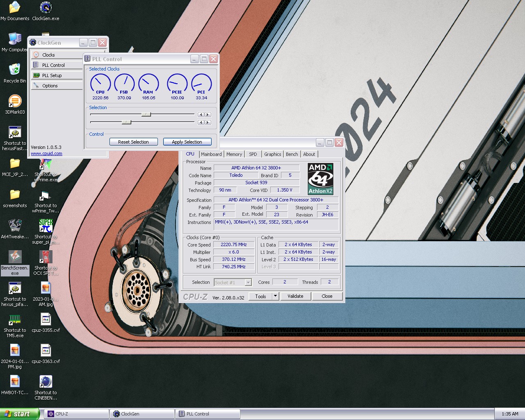Image resolution: width=525 pixels, height=420 pixels.
Task: Open Options in ClockGen
Action: point(57,86)
